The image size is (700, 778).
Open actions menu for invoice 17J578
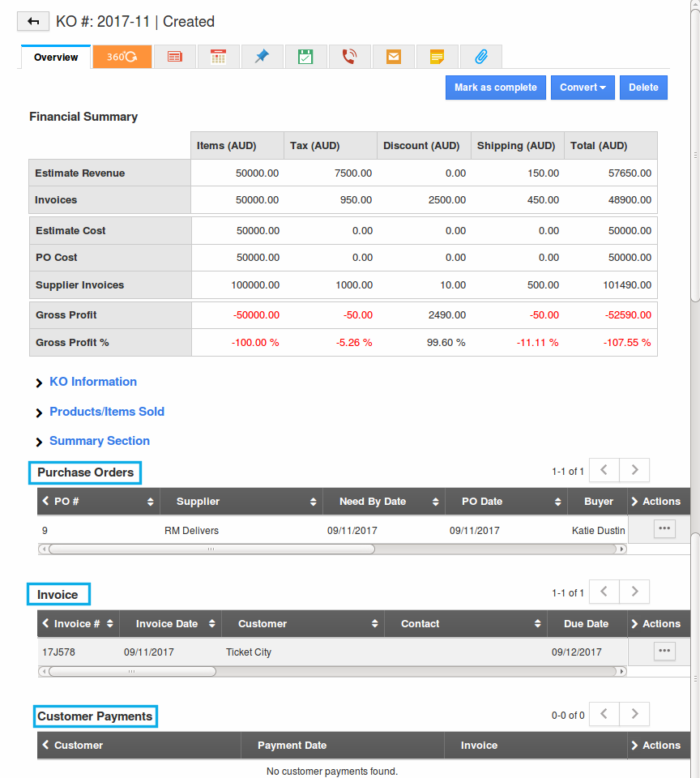pyautogui.click(x=664, y=651)
